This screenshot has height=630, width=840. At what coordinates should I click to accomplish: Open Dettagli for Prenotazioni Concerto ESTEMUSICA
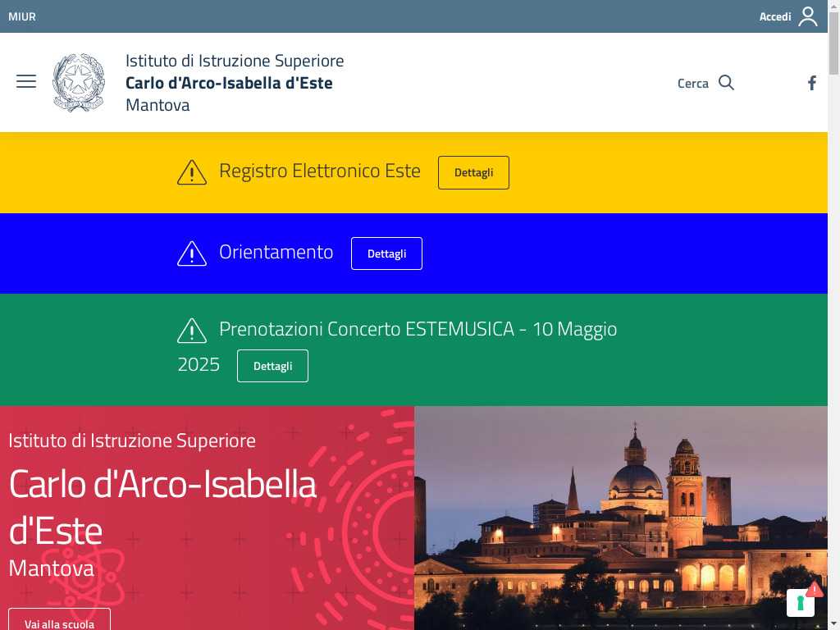pyautogui.click(x=272, y=366)
